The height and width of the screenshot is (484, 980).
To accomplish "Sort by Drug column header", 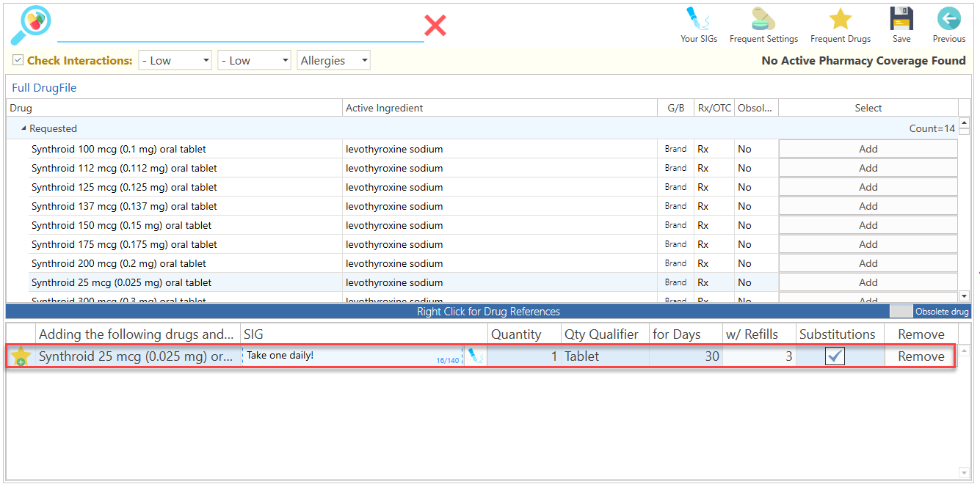I will 175,108.
